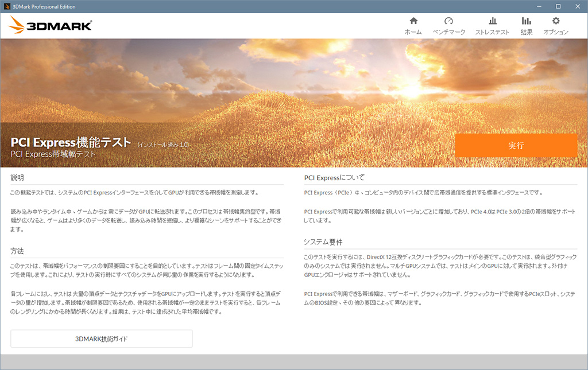Close the 3DMark Professional Edition window
The height and width of the screenshot is (370, 588).
click(x=578, y=6)
